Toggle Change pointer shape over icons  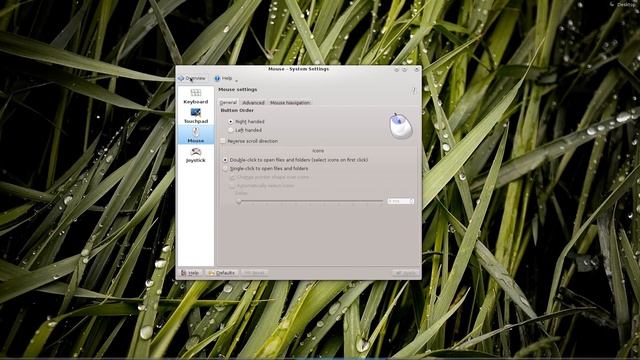click(269, 177)
